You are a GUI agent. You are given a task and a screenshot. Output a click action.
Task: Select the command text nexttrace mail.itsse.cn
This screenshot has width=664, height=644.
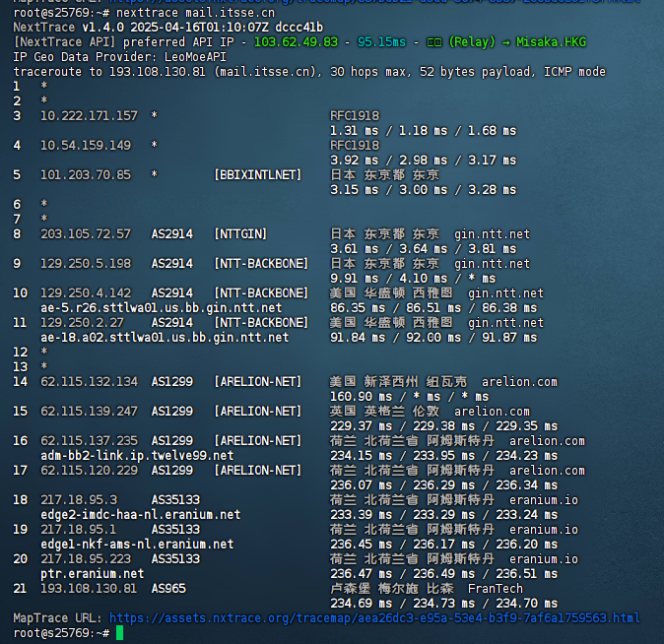195,13
